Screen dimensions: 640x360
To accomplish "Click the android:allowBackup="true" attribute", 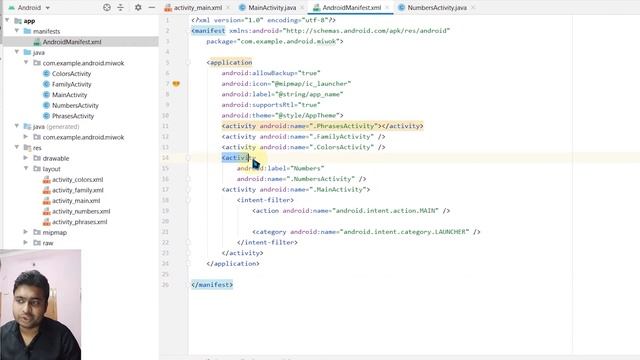I will [271, 73].
